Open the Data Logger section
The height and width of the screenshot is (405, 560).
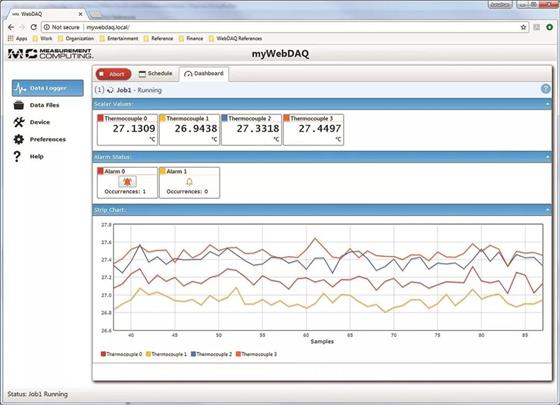(x=48, y=88)
